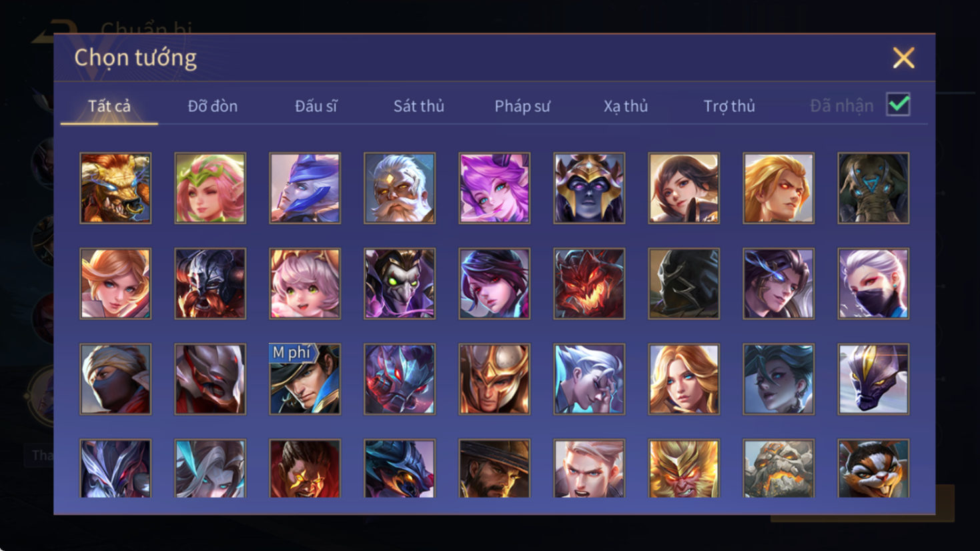This screenshot has width=980, height=551.
Task: Open the 'Trợ thủ' tab
Action: coord(729,106)
